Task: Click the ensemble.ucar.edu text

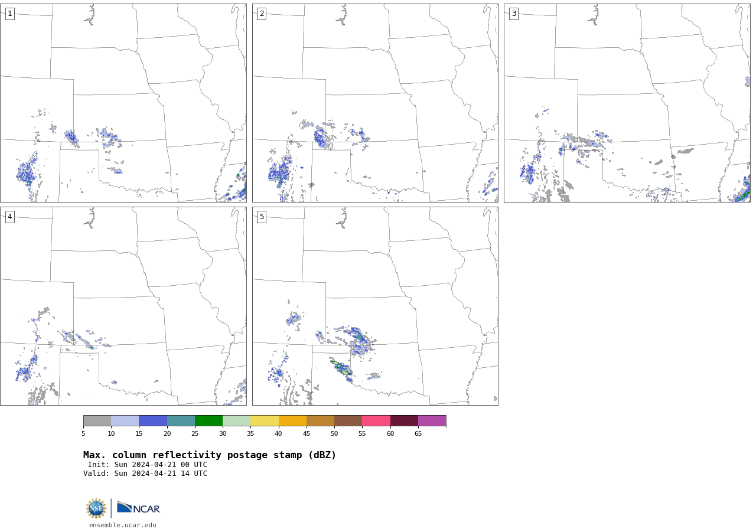Action: coord(123,525)
